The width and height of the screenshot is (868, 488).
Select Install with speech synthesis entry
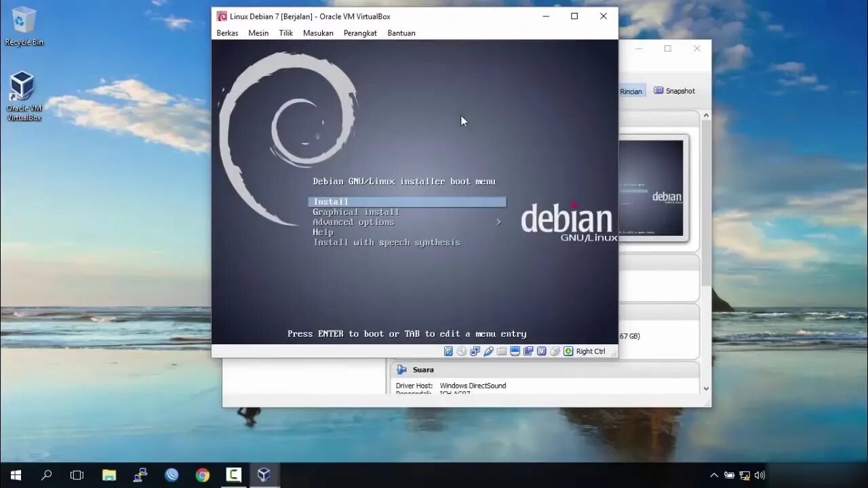(x=387, y=243)
